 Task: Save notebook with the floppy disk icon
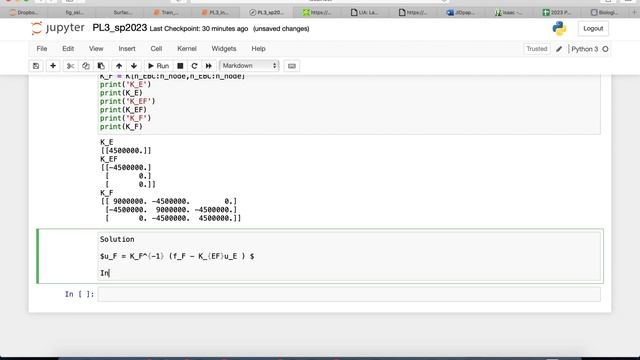click(36, 66)
